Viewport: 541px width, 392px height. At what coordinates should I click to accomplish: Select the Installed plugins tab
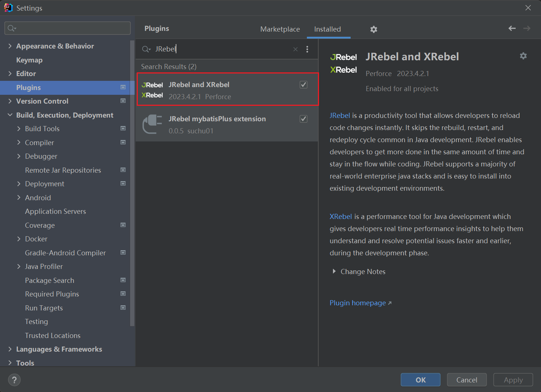[x=327, y=29]
